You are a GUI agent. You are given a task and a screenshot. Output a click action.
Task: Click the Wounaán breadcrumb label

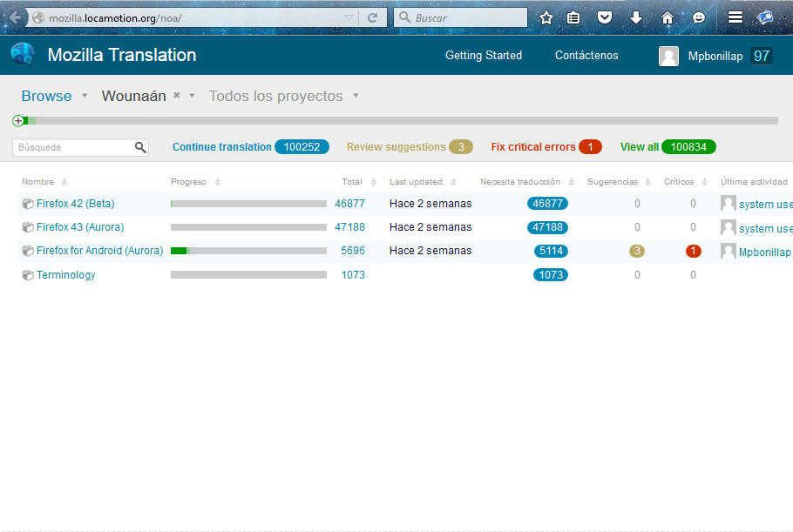[x=133, y=96]
